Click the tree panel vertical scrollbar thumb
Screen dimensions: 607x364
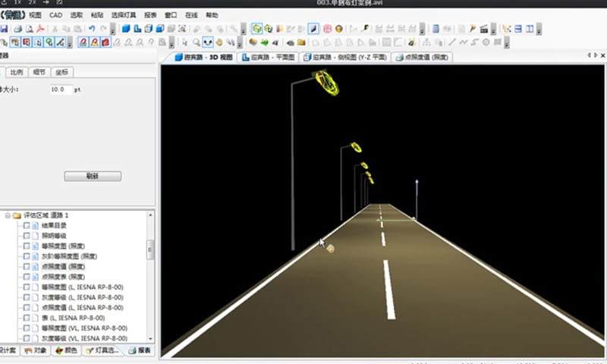[x=150, y=249]
